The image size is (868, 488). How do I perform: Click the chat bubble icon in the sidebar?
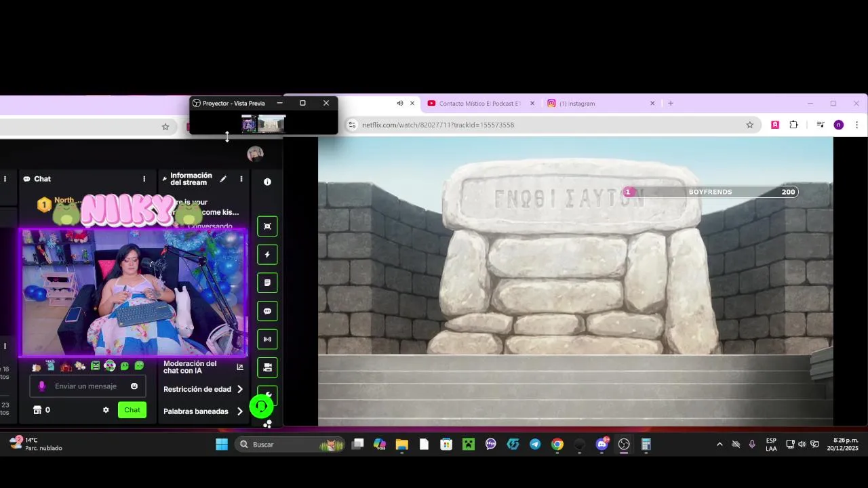[267, 311]
